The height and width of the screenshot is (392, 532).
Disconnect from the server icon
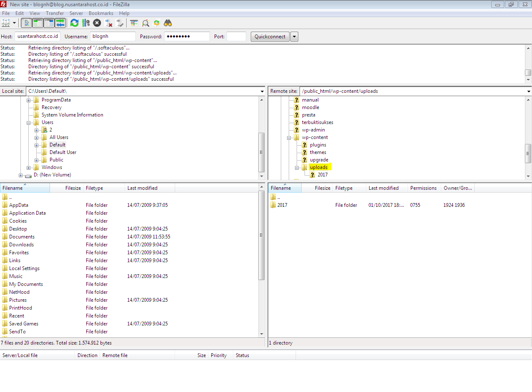tap(108, 23)
